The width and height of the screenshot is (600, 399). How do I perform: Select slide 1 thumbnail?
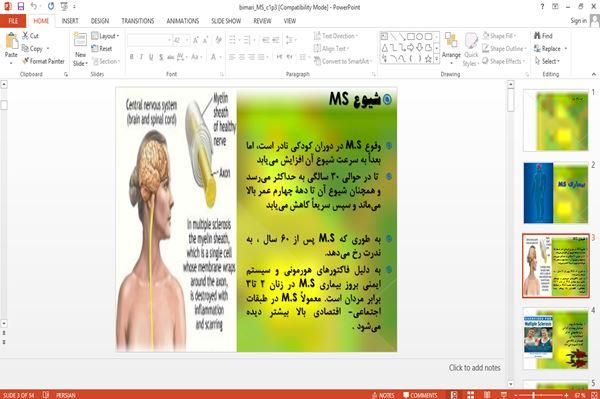556,121
